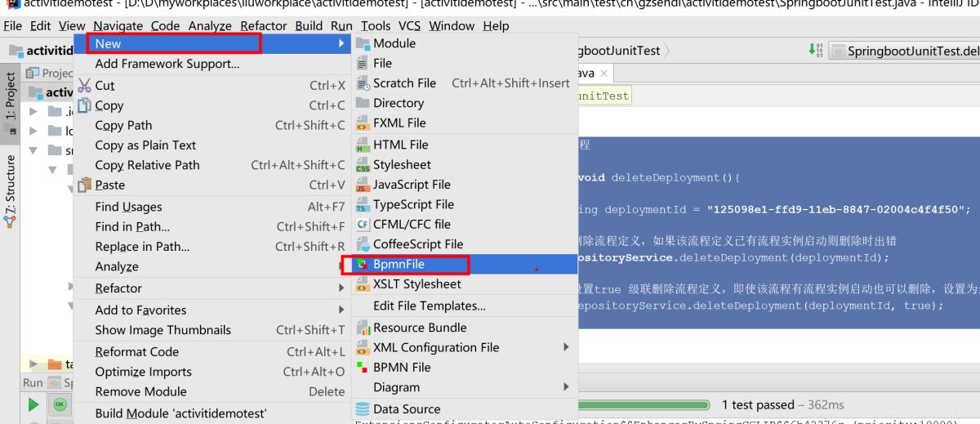
Task: Click the '1 test passed' status text
Action: [x=758, y=404]
